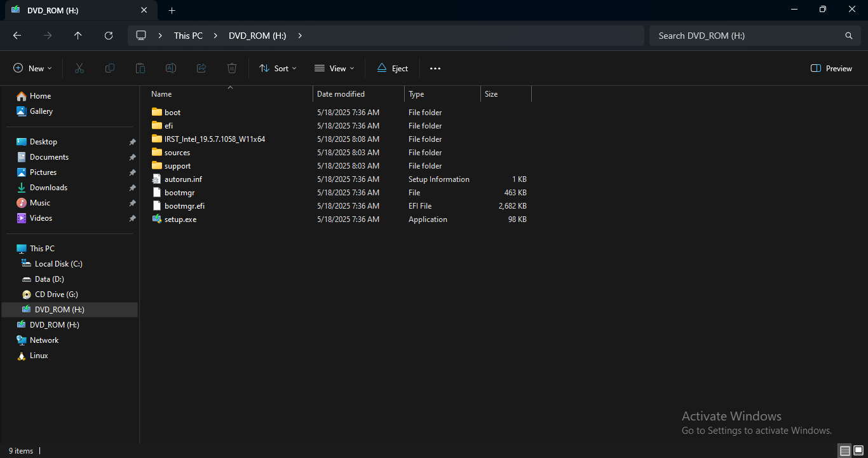Unpin Pictures using its pin icon
Screen dimensions: 868x458
click(132, 172)
